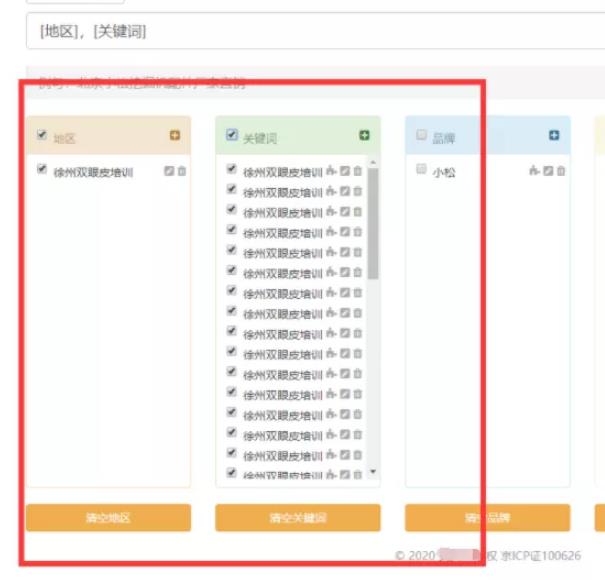Toggle the 关键词 header select-all checkbox

(232, 135)
